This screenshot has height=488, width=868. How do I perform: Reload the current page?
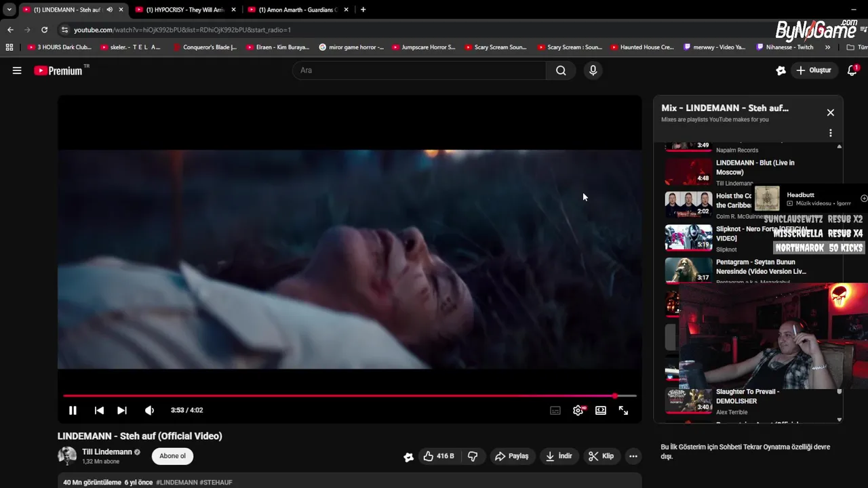pos(44,30)
